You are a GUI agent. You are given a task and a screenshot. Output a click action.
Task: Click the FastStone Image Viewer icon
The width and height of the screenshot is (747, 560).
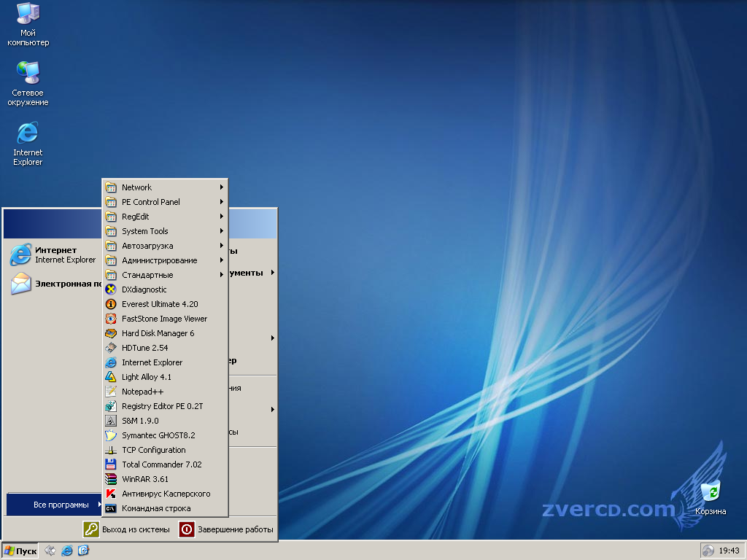pos(111,319)
